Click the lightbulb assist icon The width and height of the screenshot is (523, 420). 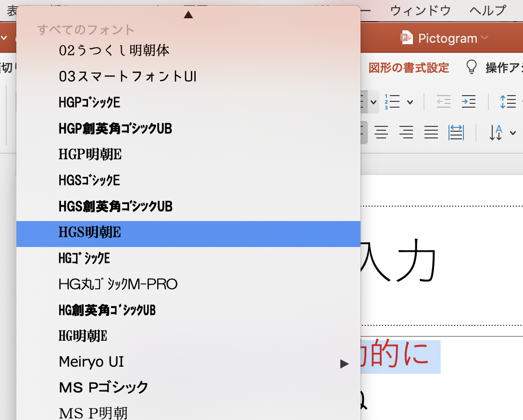point(471,67)
